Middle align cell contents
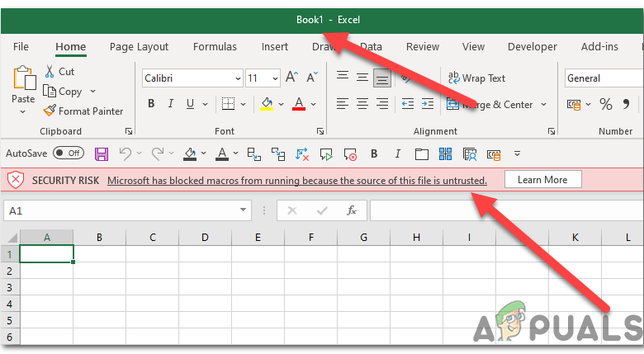The width and height of the screenshot is (644, 354). pos(362,78)
